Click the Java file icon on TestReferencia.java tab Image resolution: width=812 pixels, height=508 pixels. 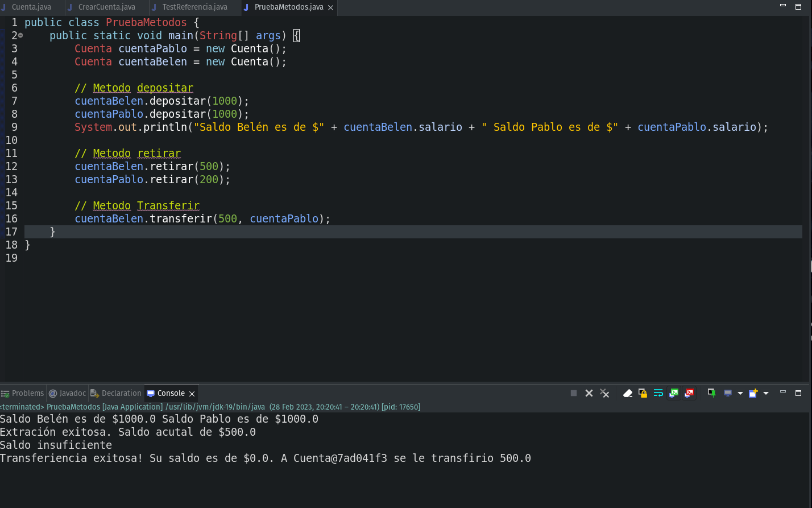pyautogui.click(x=155, y=7)
